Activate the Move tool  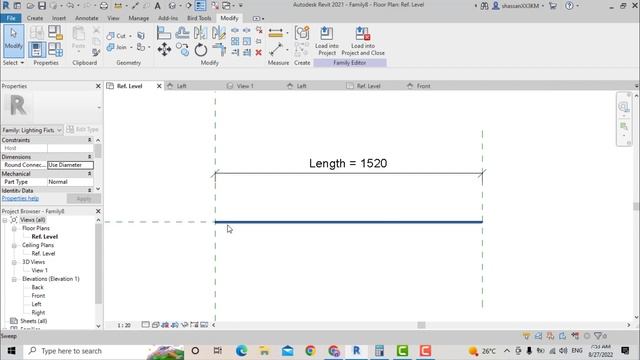(x=164, y=50)
